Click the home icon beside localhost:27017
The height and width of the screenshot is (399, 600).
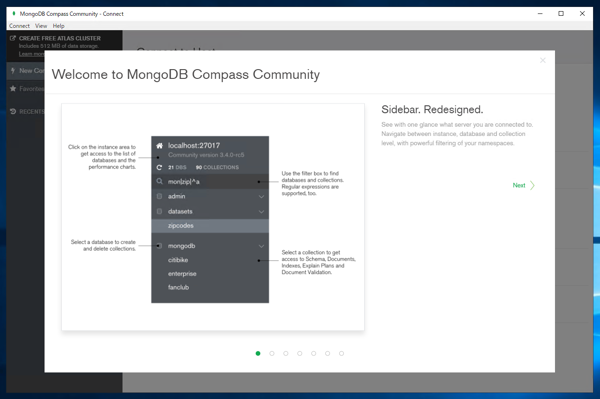(x=160, y=145)
